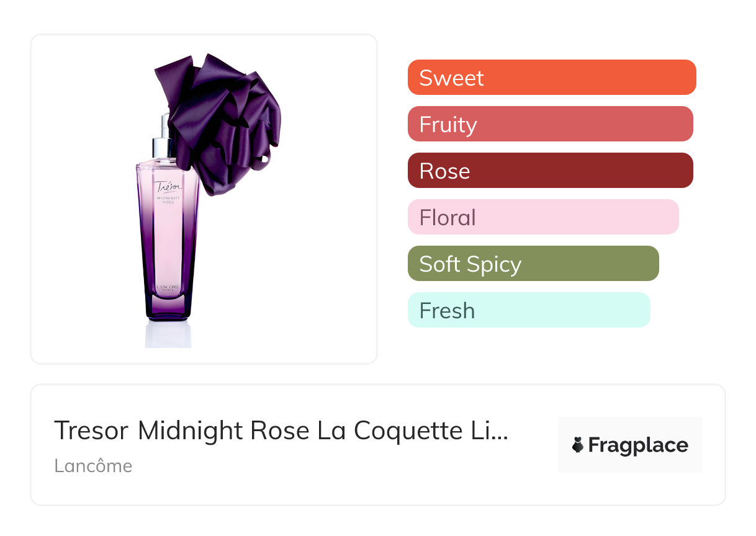756x536 pixels.
Task: Click the Lancôme brand name under the title
Action: (x=93, y=466)
